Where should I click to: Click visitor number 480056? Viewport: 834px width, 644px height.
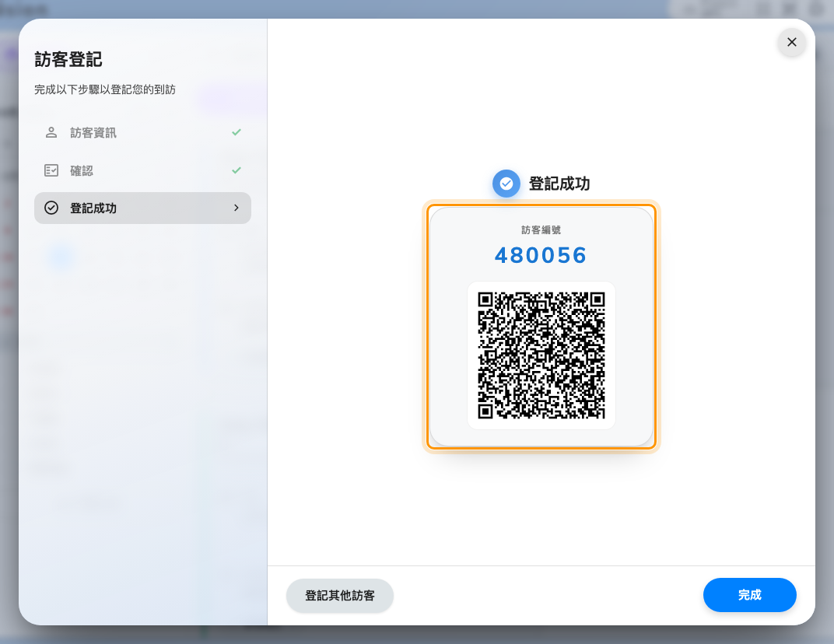pyautogui.click(x=541, y=255)
